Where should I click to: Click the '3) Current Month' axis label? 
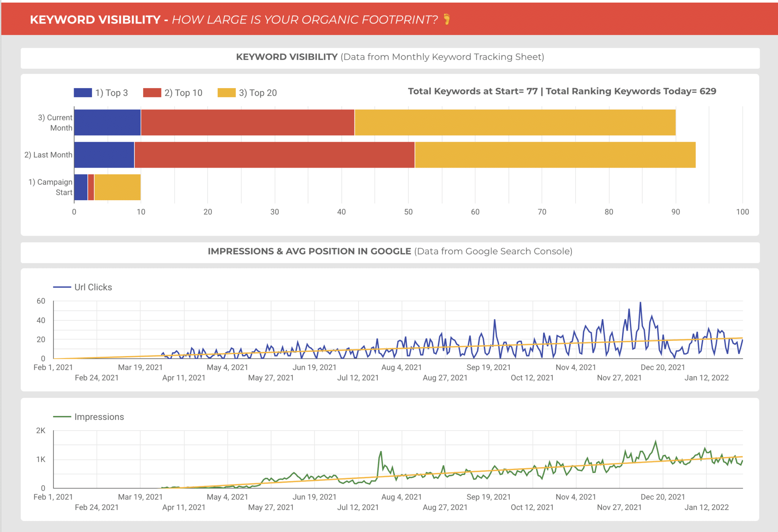tap(55, 123)
